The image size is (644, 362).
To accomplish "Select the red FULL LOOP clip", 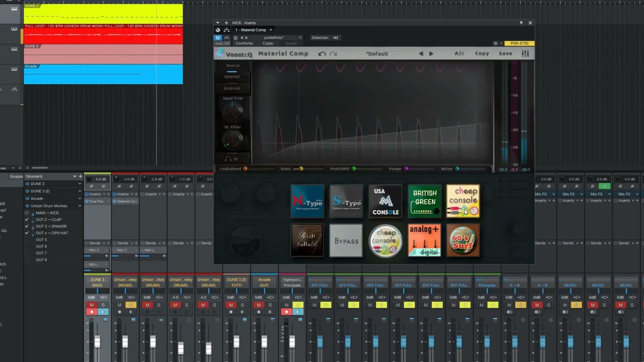I will [103, 34].
